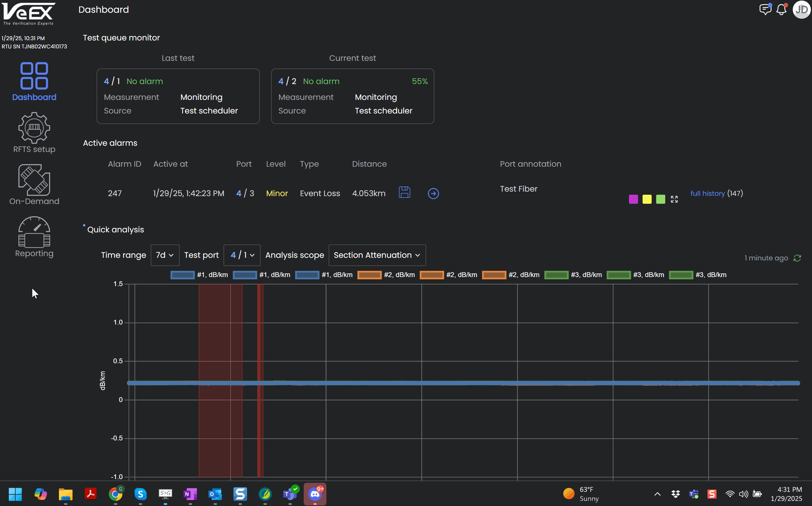Toggle the first #1 dB/km legend series
Image resolution: width=812 pixels, height=506 pixels.
(182, 275)
